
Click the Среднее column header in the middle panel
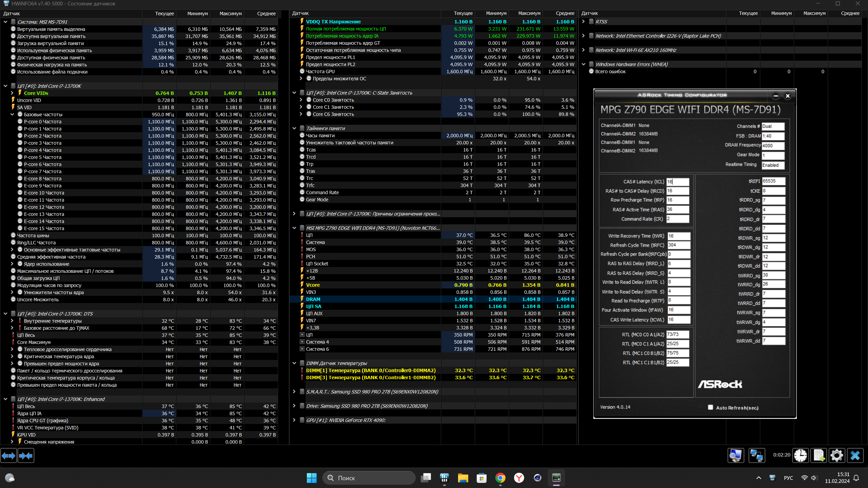coord(565,13)
